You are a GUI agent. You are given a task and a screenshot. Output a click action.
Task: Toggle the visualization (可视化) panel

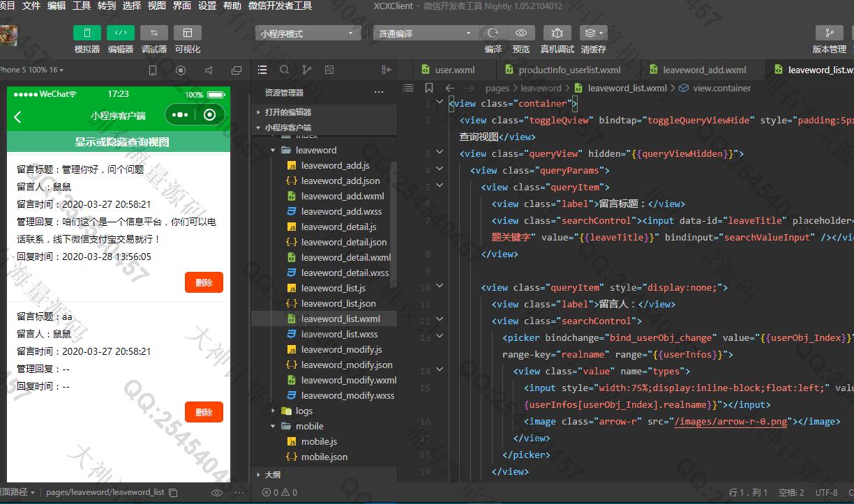pyautogui.click(x=188, y=33)
